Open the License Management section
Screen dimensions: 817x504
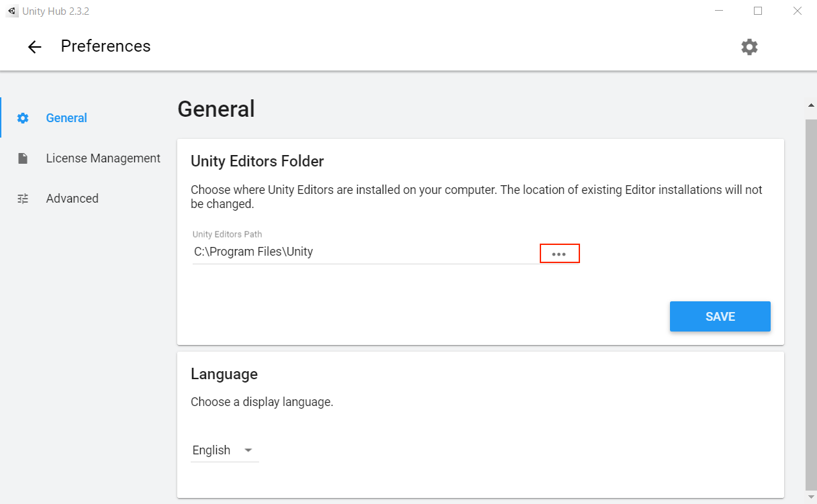(103, 158)
